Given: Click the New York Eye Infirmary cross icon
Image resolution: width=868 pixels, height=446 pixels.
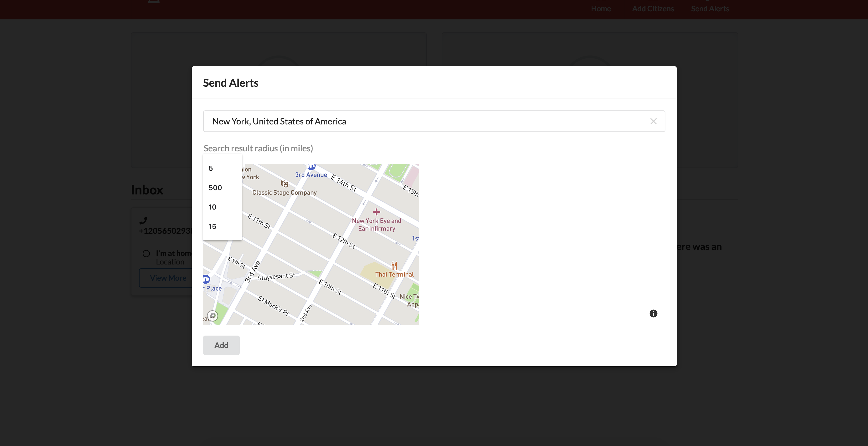Looking at the screenshot, I should (376, 212).
